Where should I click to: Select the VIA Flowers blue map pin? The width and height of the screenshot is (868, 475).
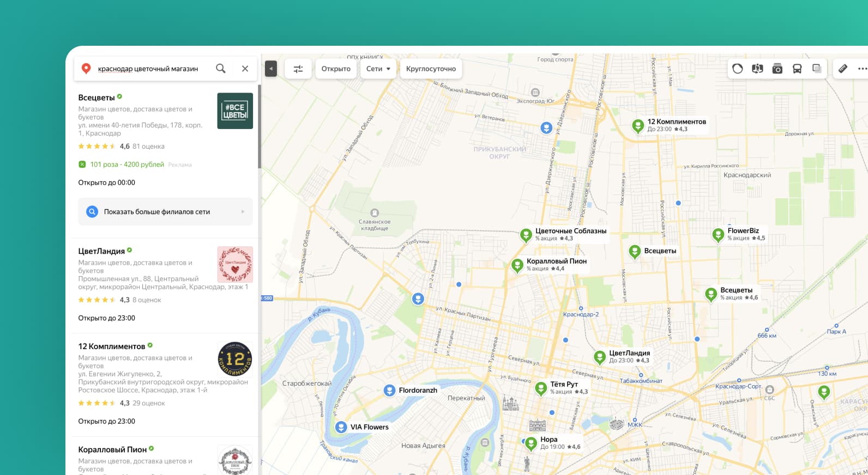point(341,427)
